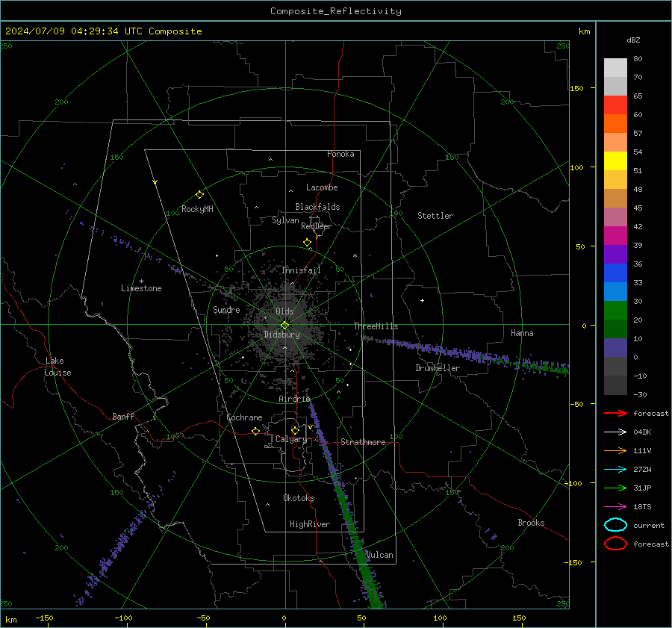Click the Ponoka label
Screen dimensions: 672x628
(x=340, y=154)
